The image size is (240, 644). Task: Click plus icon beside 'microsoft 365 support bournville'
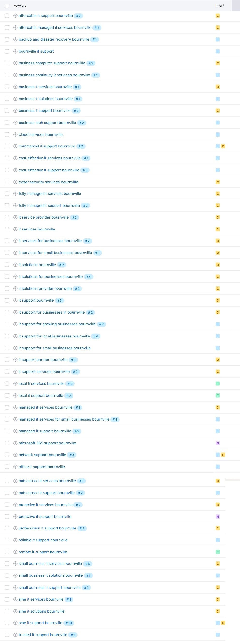(x=15, y=443)
